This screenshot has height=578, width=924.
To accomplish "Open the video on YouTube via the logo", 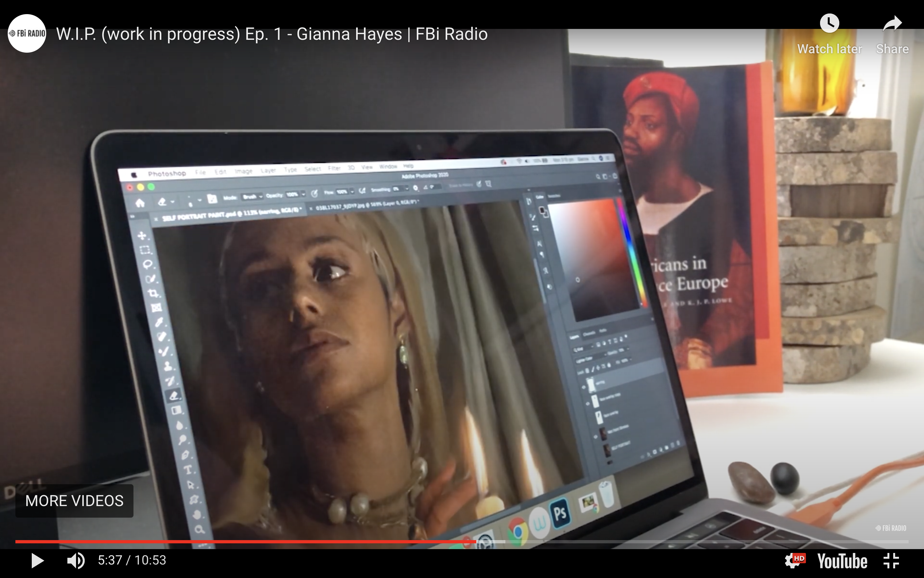I will pyautogui.click(x=842, y=561).
